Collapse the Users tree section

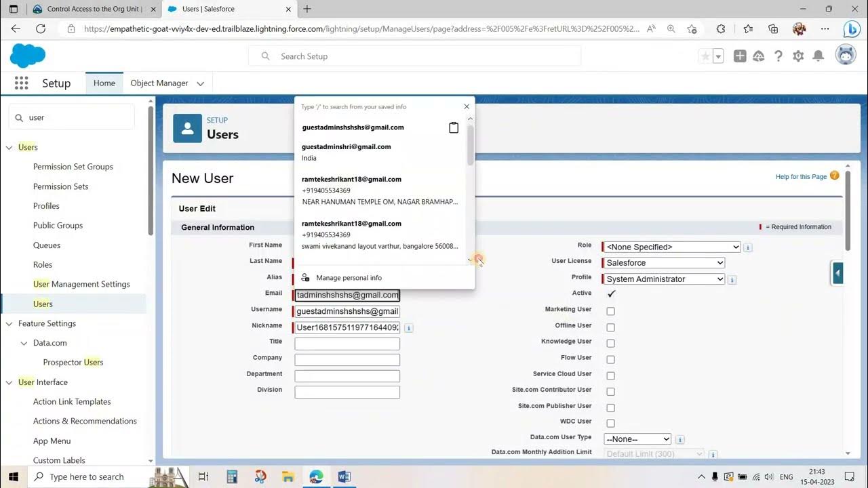tap(9, 147)
